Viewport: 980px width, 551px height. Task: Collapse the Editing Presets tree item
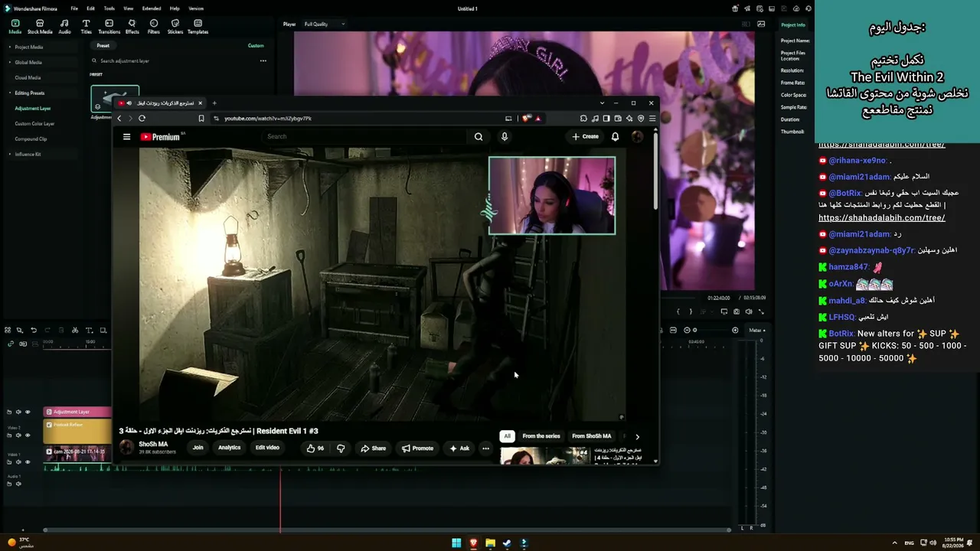(x=11, y=93)
